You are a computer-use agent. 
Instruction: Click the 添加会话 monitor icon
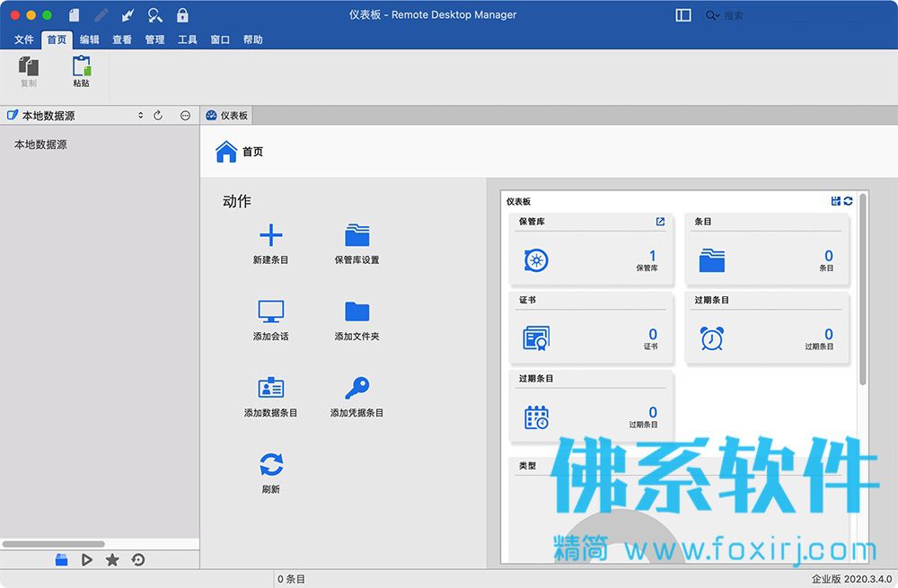coord(271,312)
